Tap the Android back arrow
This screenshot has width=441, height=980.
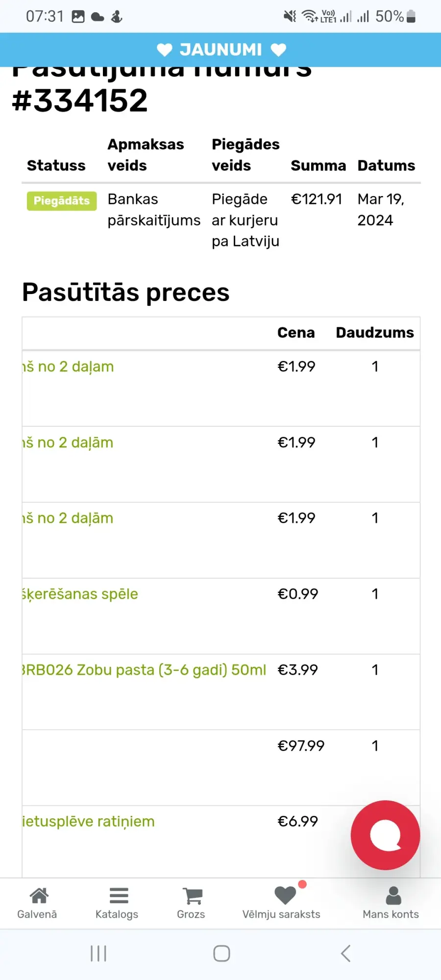(345, 954)
